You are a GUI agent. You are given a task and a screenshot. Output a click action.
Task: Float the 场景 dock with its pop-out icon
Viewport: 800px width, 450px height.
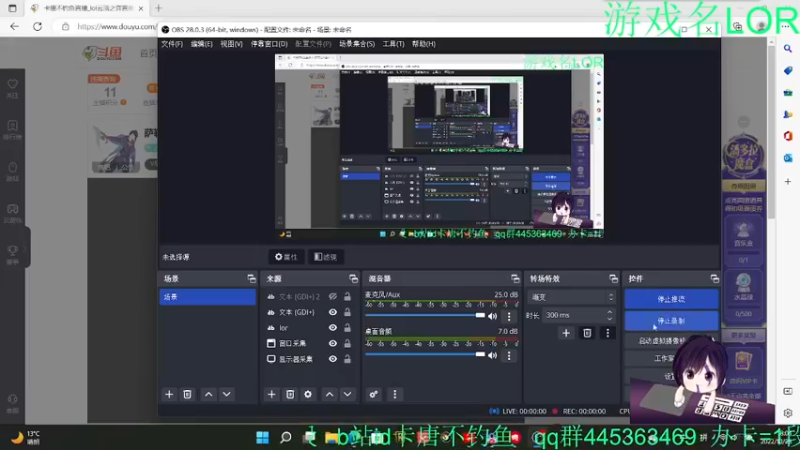point(251,279)
